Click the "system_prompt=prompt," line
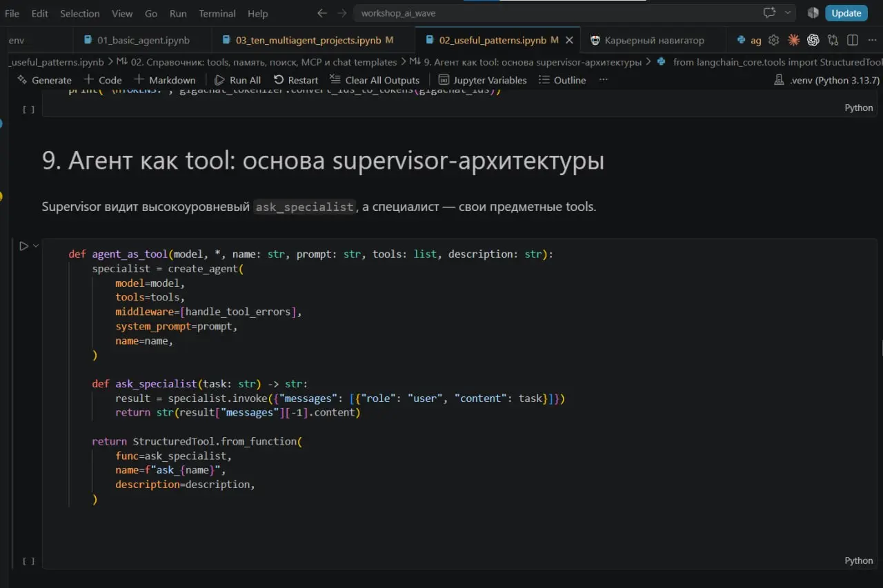The width and height of the screenshot is (883, 588). click(177, 326)
